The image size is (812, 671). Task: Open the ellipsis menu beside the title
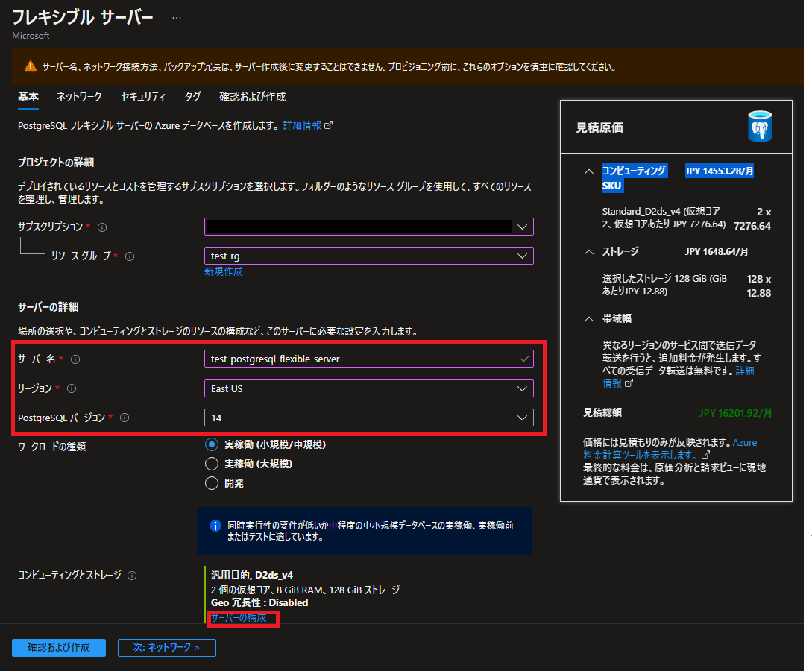[177, 18]
